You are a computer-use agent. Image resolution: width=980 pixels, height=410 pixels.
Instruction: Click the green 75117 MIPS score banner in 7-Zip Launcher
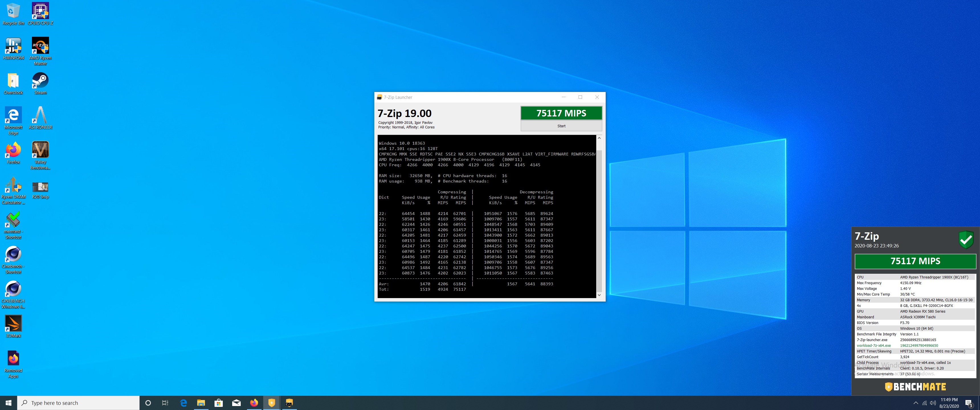pyautogui.click(x=561, y=113)
